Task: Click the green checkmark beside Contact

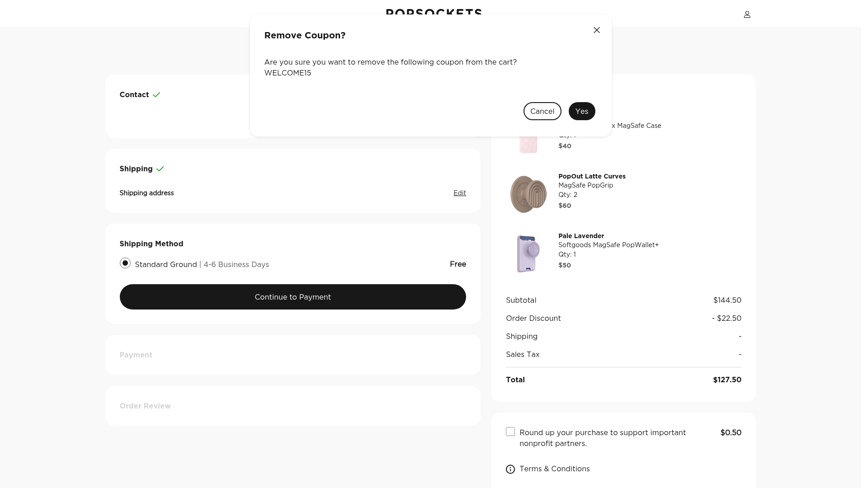Action: pos(156,95)
